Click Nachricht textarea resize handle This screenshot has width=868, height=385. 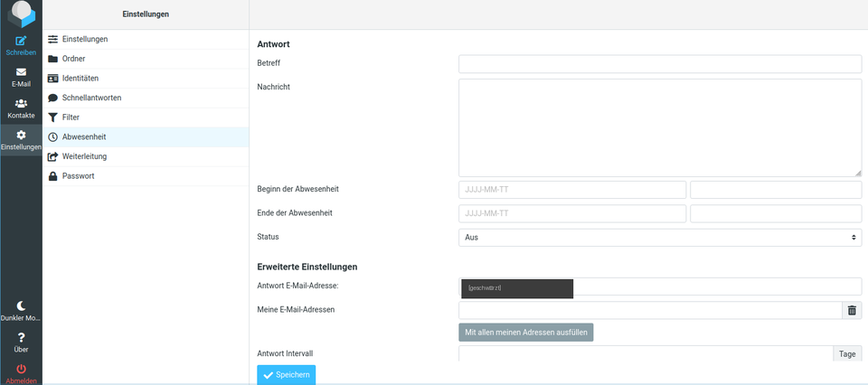tap(857, 173)
